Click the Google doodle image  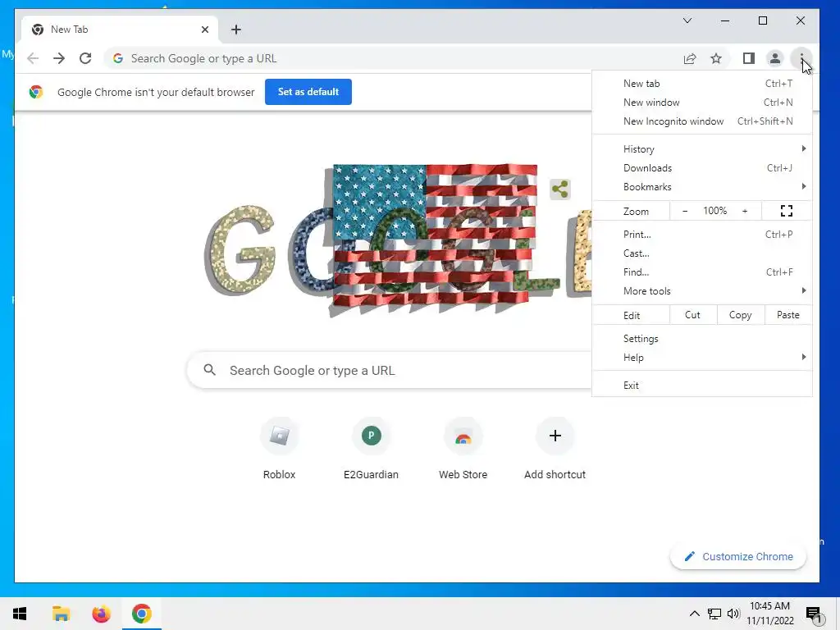click(398, 241)
